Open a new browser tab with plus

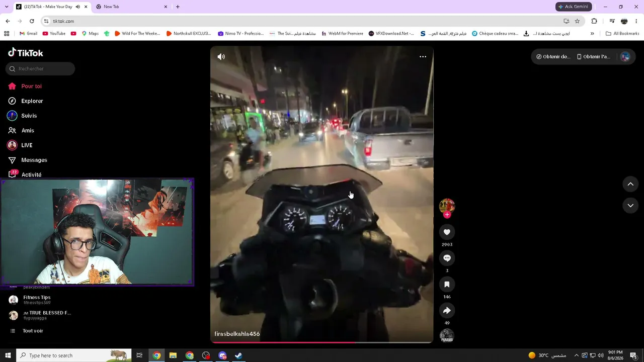click(x=178, y=7)
